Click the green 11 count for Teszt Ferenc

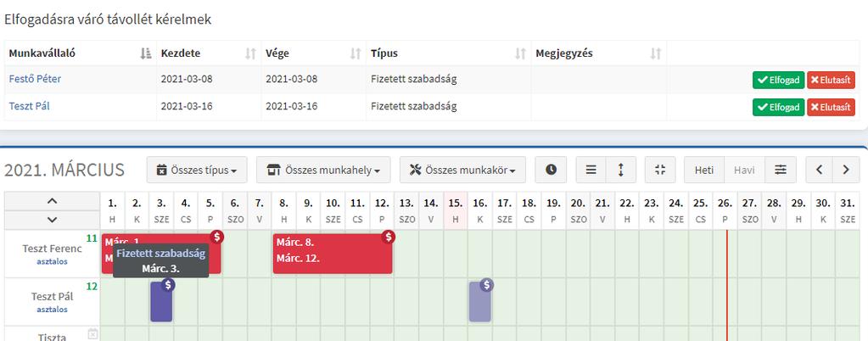(92, 238)
